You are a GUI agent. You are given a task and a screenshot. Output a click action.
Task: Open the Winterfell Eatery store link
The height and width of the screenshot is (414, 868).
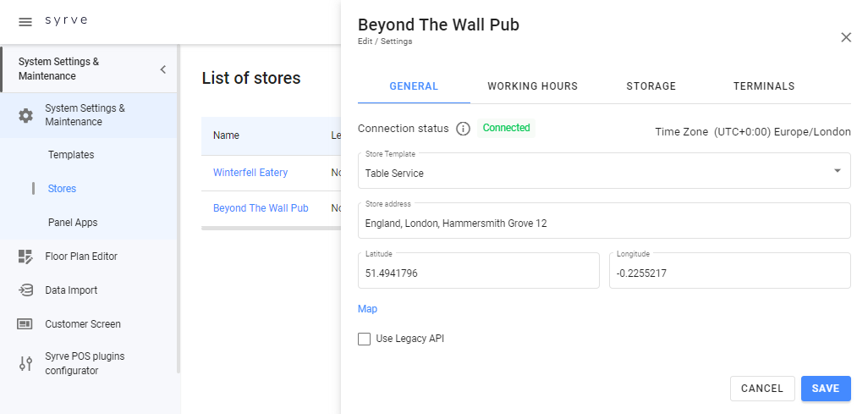click(250, 173)
